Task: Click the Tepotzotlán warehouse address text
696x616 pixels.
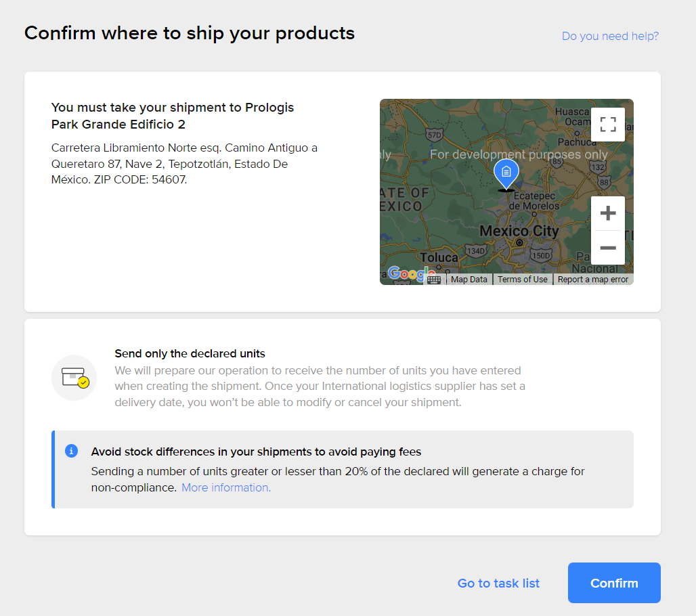Action: pos(184,164)
